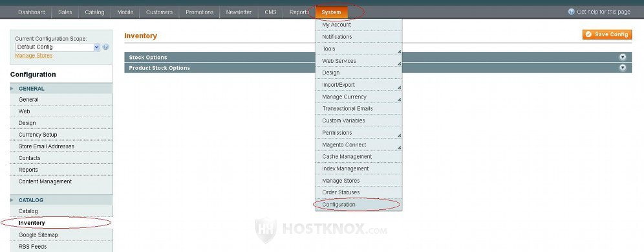Open the Mobile navigation tab
Image resolution: width=644 pixels, height=252 pixels.
(125, 12)
